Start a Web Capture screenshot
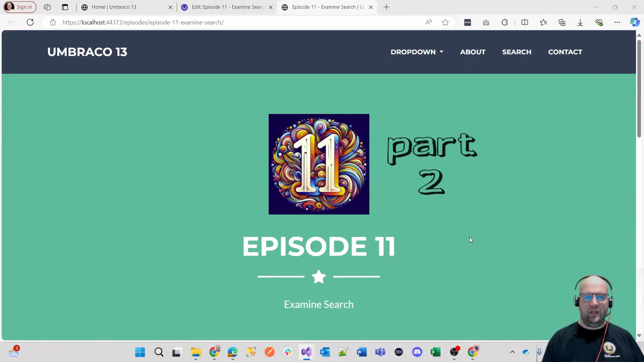This screenshot has height=362, width=644. (486, 22)
